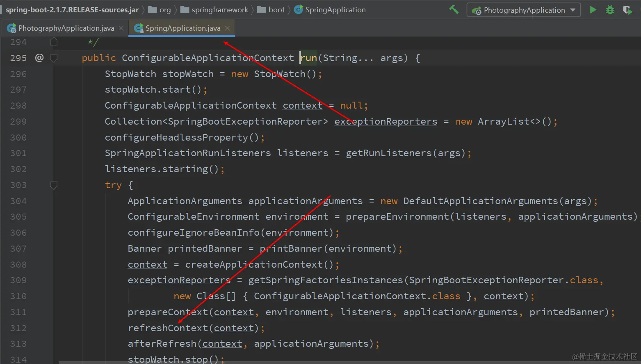
Task: Click DefaultApplicationArguments on line 304
Action: [481, 201]
